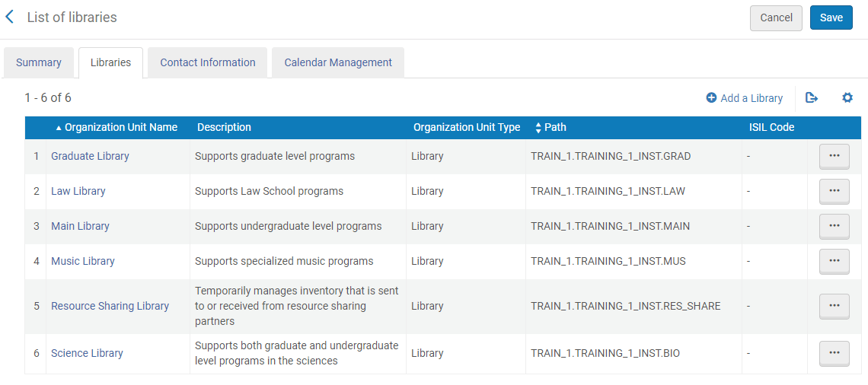Open row actions for Music Library
Screen dimensions: 868x385
(x=834, y=261)
